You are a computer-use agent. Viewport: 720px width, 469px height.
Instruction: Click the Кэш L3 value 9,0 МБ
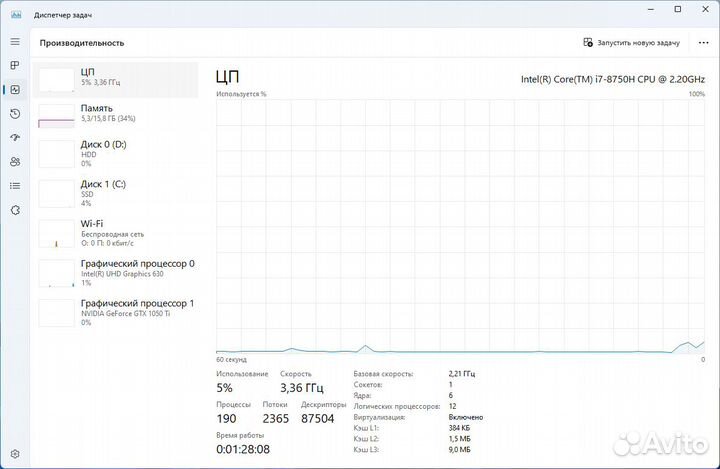point(459,450)
